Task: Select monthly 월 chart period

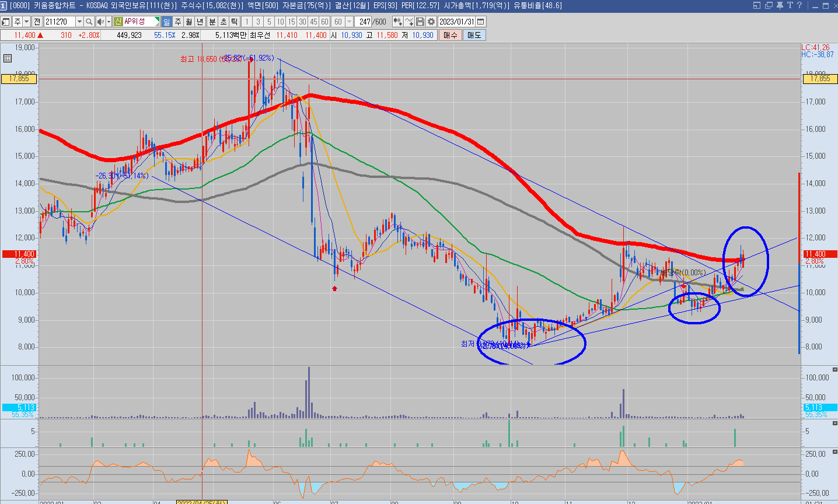Action: pyautogui.click(x=189, y=22)
